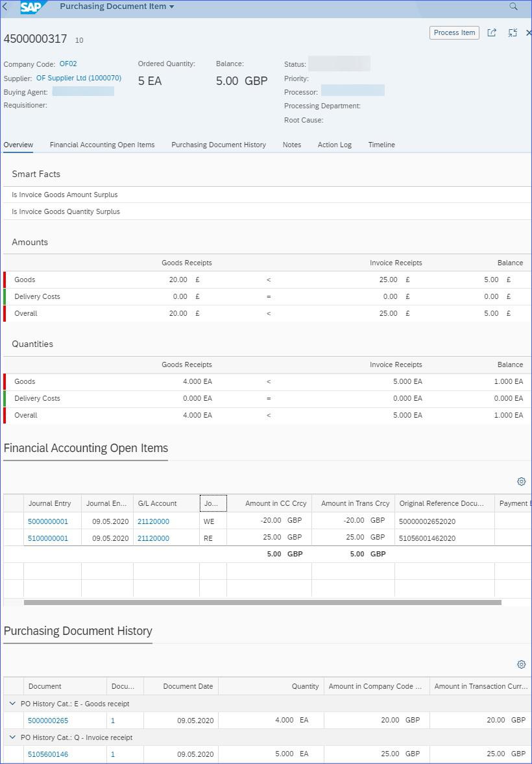Click the Quantity column header in document history
The image size is (532, 764).
click(271, 686)
